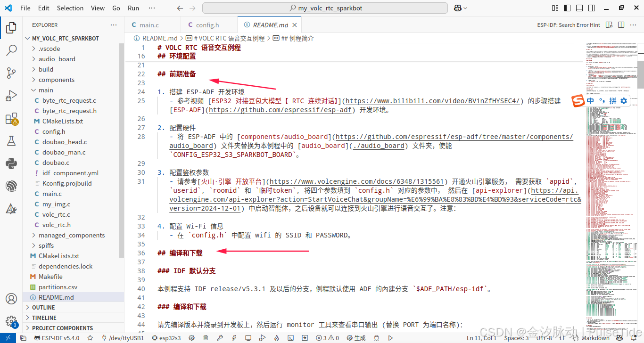Click the star flash method icon in status bar
The image size is (644, 343).
90,338
